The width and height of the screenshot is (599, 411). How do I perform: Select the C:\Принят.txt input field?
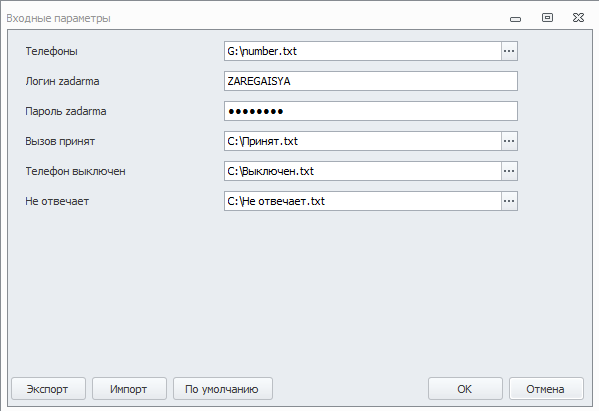363,141
